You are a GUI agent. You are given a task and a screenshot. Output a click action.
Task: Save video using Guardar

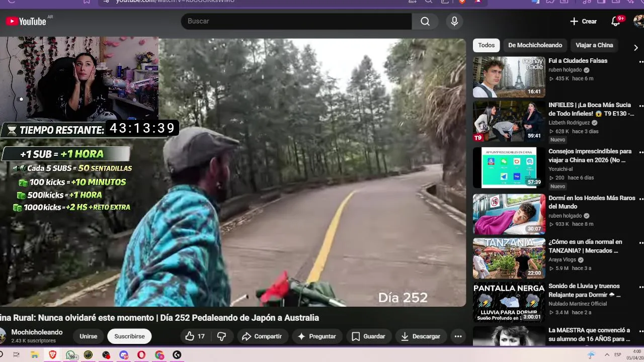[x=369, y=336]
